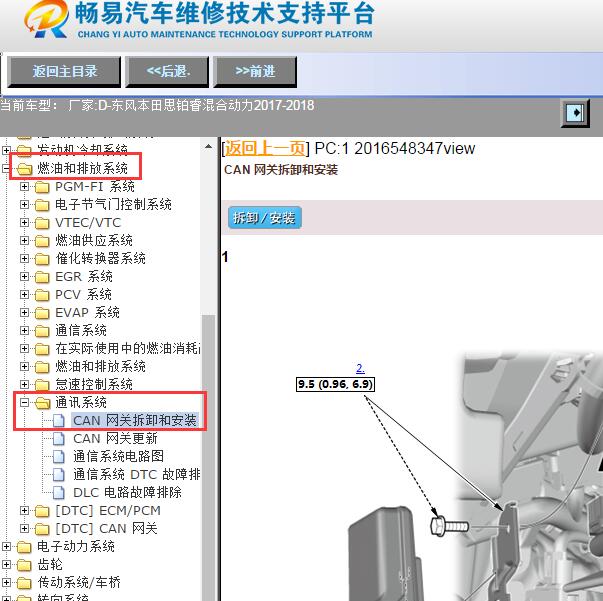Open the CAN 网关拆卸和安装 tree entry
This screenshot has width=603, height=601.
pos(135,420)
